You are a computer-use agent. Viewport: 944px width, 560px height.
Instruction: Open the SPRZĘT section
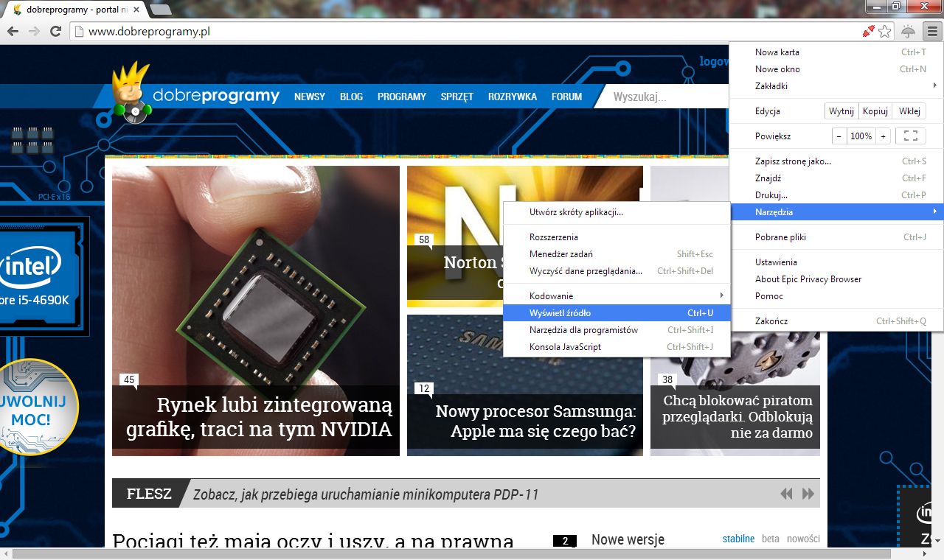[x=457, y=97]
